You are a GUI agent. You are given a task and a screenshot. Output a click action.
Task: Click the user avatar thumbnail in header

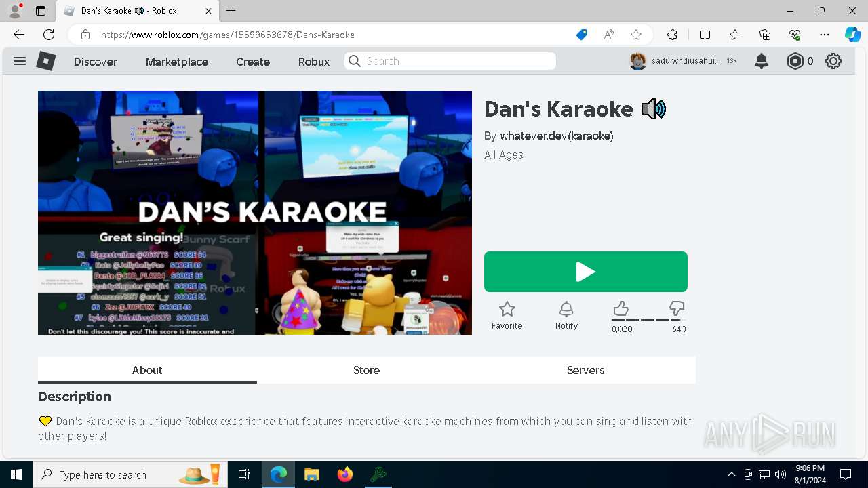pos(638,61)
